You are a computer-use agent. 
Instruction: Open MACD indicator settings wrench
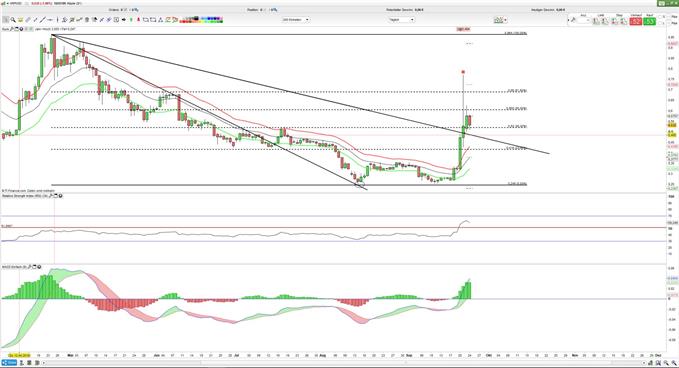(x=29, y=267)
